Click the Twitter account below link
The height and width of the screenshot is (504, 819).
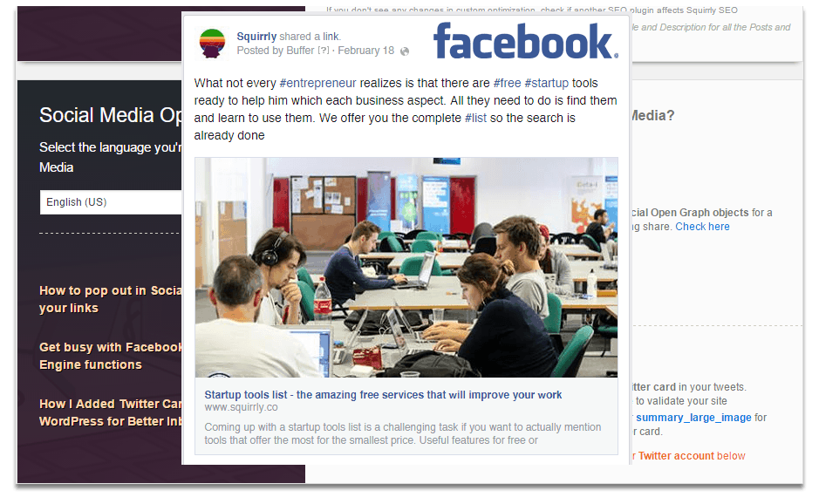coord(691,456)
